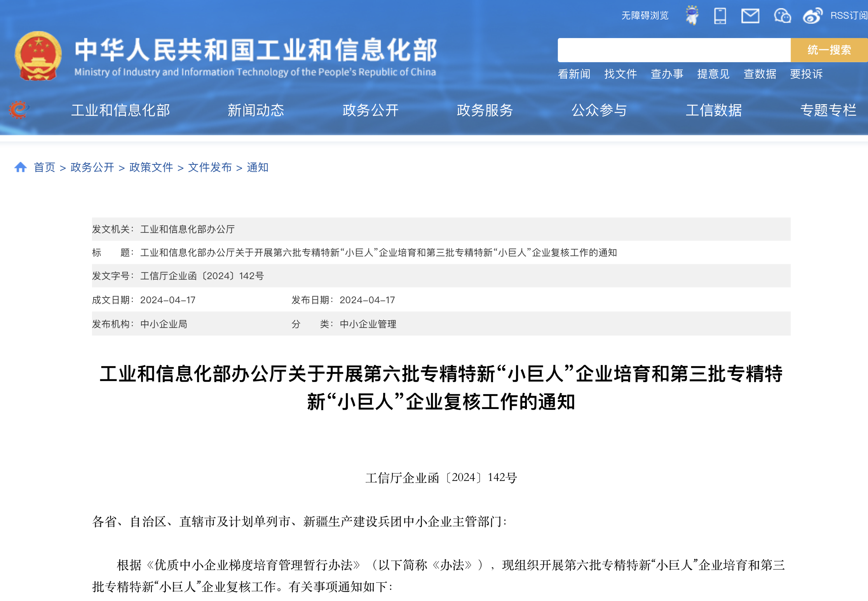The image size is (868, 601).
Task: Click the national emblem logo
Action: pos(38,56)
